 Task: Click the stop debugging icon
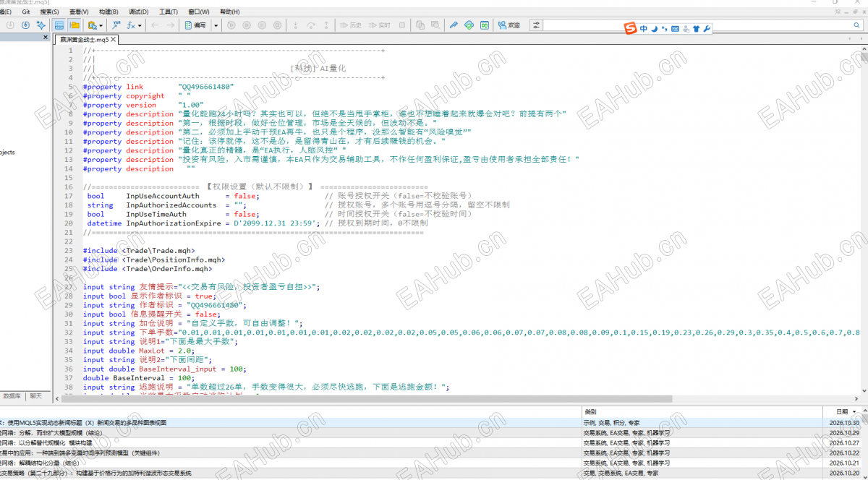[x=277, y=25]
